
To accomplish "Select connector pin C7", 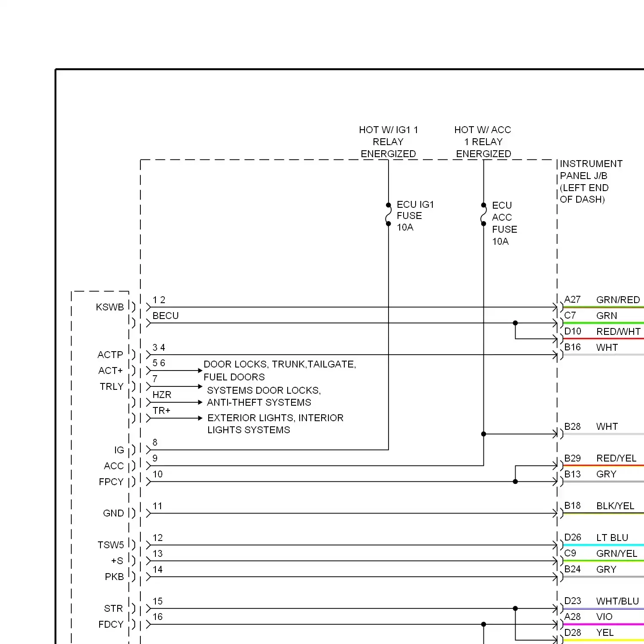I will click(x=570, y=315).
